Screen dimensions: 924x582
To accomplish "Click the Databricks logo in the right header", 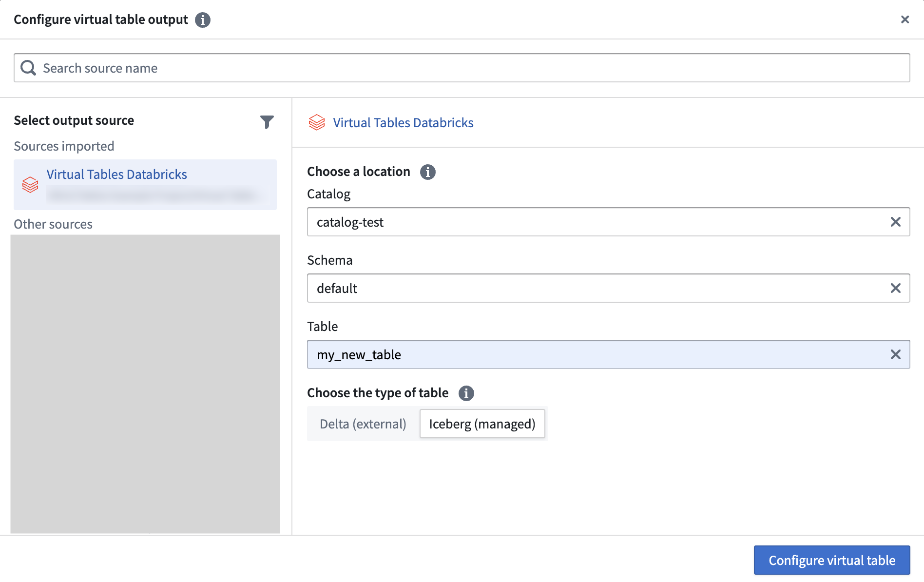I will coord(317,122).
